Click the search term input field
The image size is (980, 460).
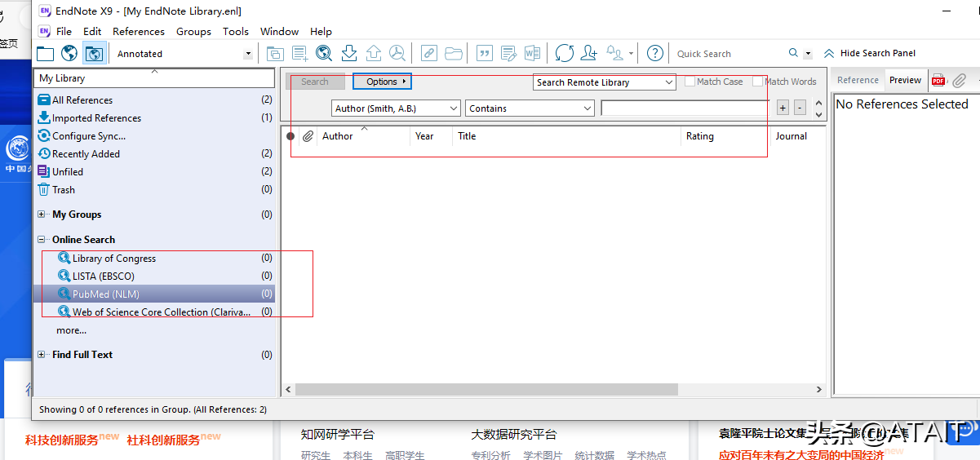click(x=685, y=108)
